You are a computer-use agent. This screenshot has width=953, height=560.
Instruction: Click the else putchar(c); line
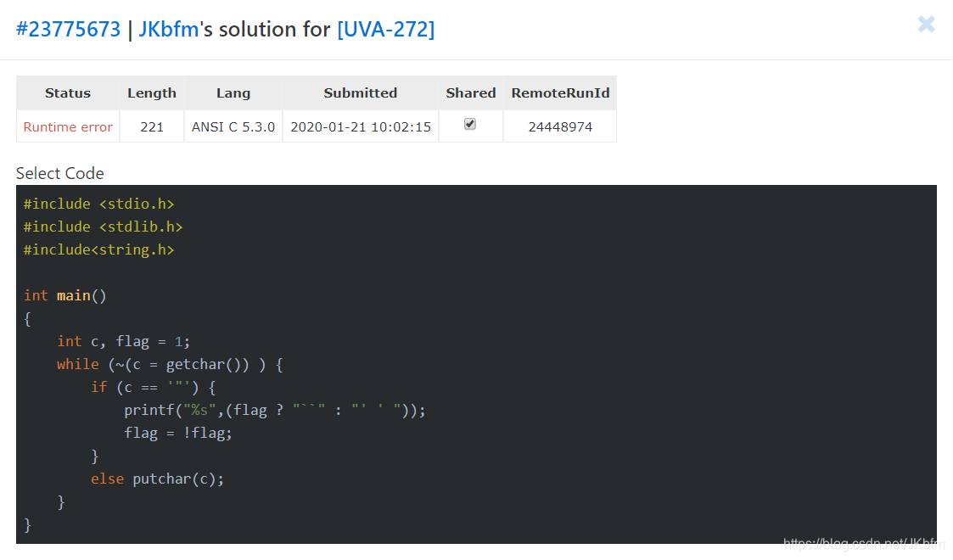click(157, 479)
